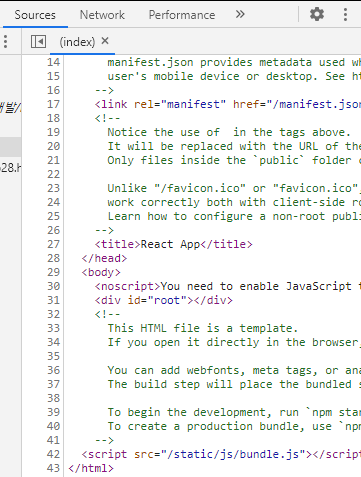Click line number 42 in gutter
Viewport: 361px width, 477px height.
coord(53,454)
